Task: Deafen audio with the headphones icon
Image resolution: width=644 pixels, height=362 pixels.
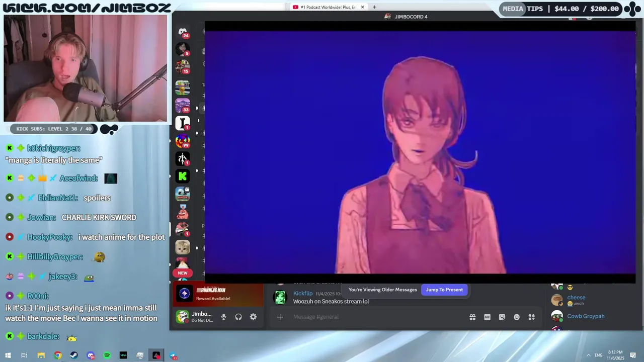Action: pyautogui.click(x=238, y=317)
